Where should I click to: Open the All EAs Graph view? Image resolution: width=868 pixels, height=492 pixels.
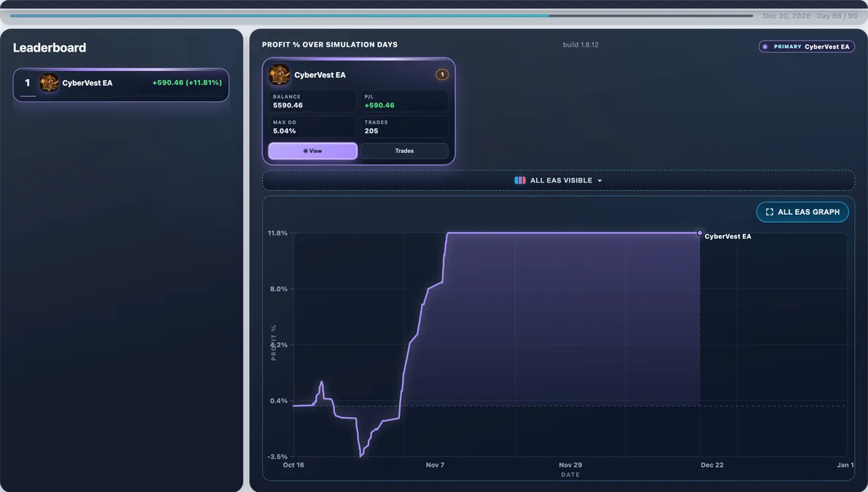point(802,212)
